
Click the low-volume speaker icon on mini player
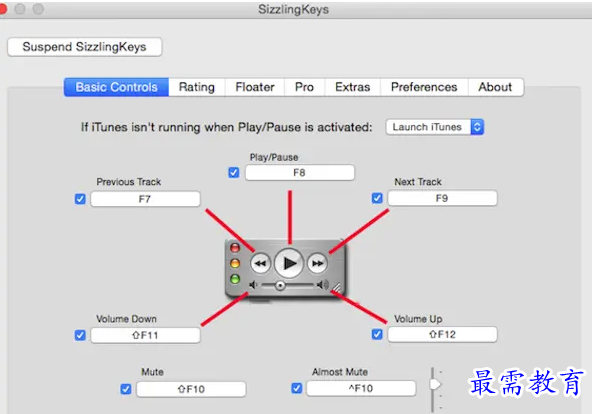point(253,285)
